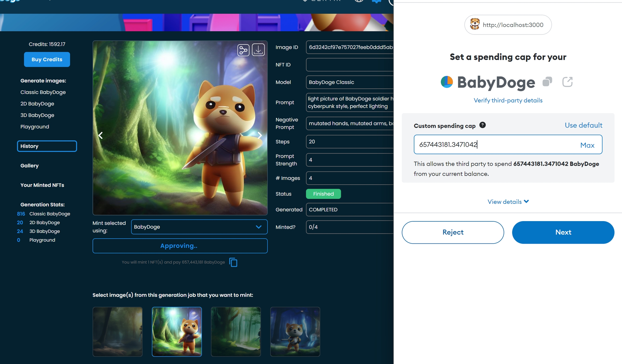622x364 pixels.
Task: Open BabyDoge token in block explorer
Action: 567,82
